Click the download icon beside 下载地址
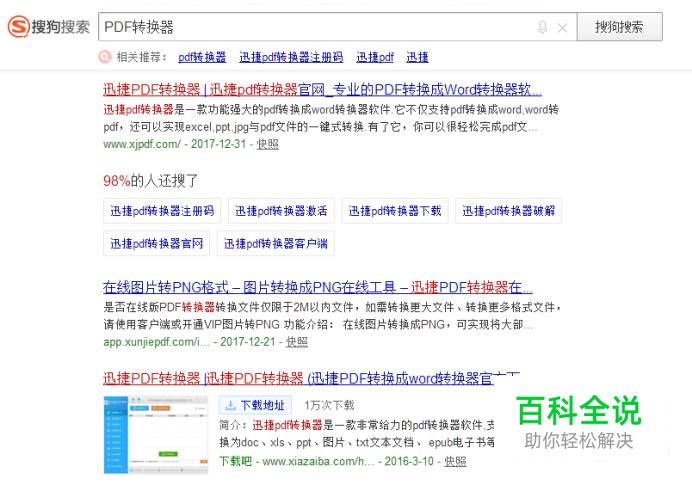 click(x=230, y=406)
